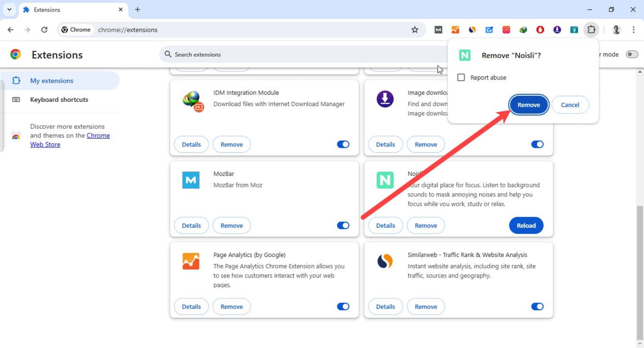Remove the Image downloader extension
This screenshot has height=348, width=644.
click(x=426, y=144)
